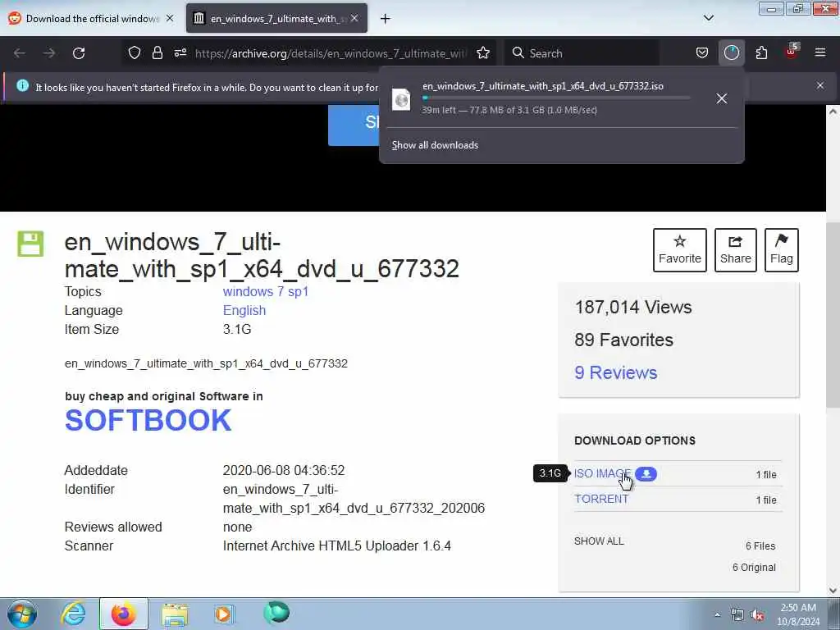Click the network tray icon
The width and height of the screenshot is (840, 630).
point(737,615)
